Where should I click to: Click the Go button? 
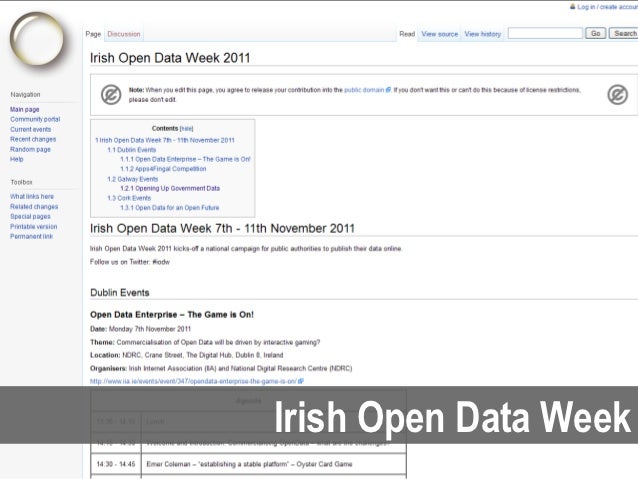click(x=596, y=33)
